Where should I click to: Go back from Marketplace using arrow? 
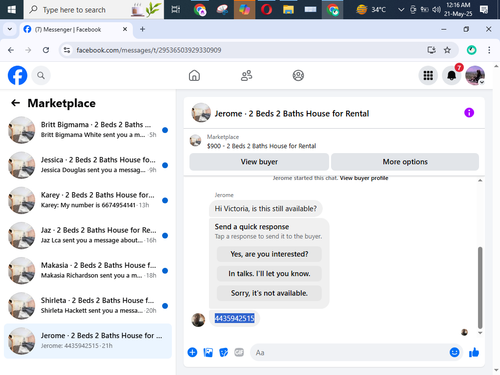pyautogui.click(x=16, y=103)
